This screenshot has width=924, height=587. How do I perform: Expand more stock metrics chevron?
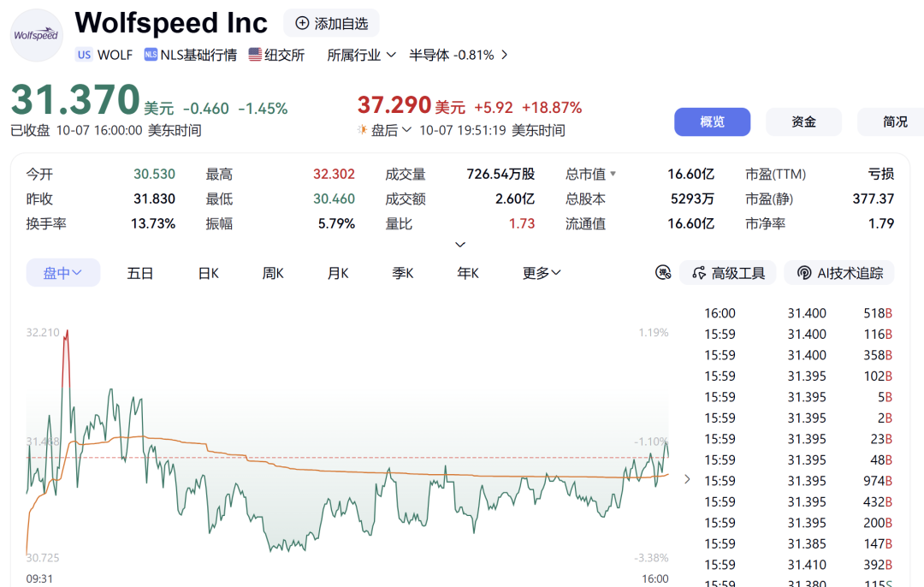coord(460,245)
